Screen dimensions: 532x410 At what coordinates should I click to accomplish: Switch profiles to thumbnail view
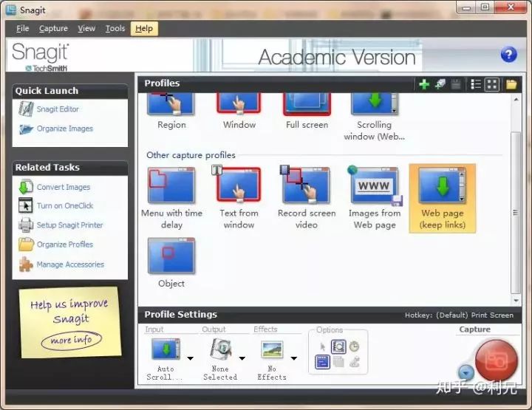(x=491, y=84)
